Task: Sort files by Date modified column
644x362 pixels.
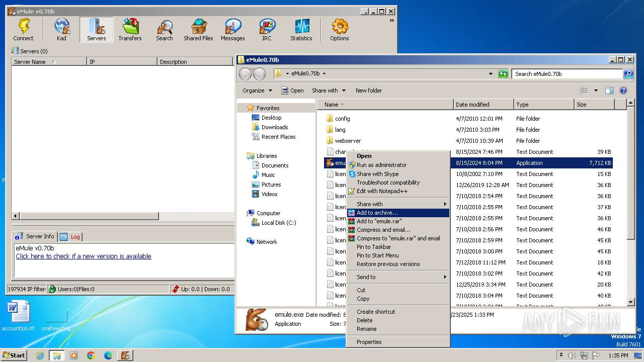Action: 484,105
